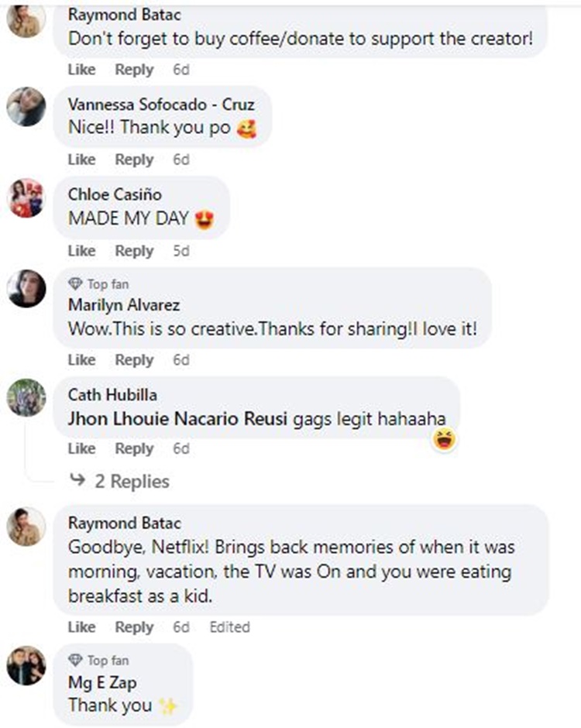
Task: Click the Top fan badge above Mg E Zap
Action: [x=75, y=661]
